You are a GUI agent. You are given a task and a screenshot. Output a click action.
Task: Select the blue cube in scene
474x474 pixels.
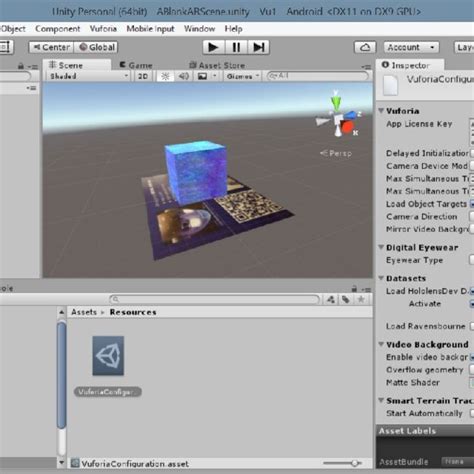tap(196, 172)
